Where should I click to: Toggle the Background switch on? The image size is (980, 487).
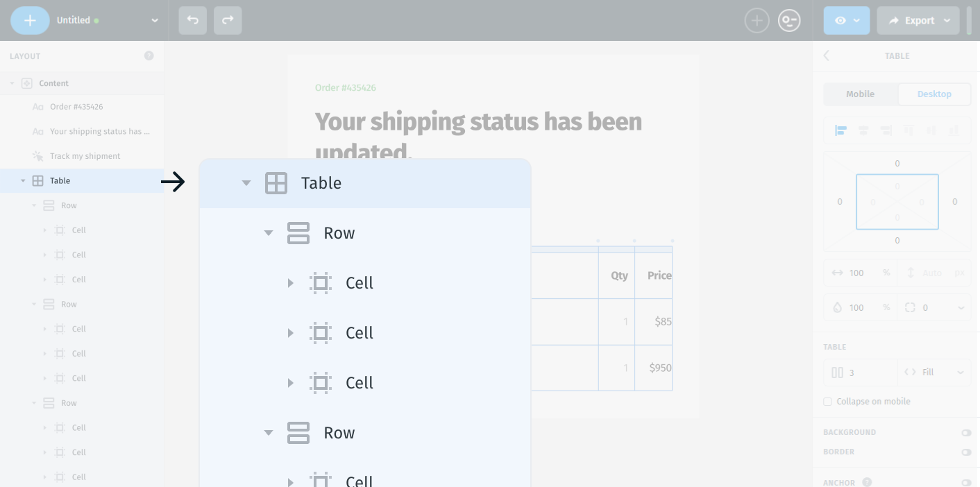pos(965,432)
